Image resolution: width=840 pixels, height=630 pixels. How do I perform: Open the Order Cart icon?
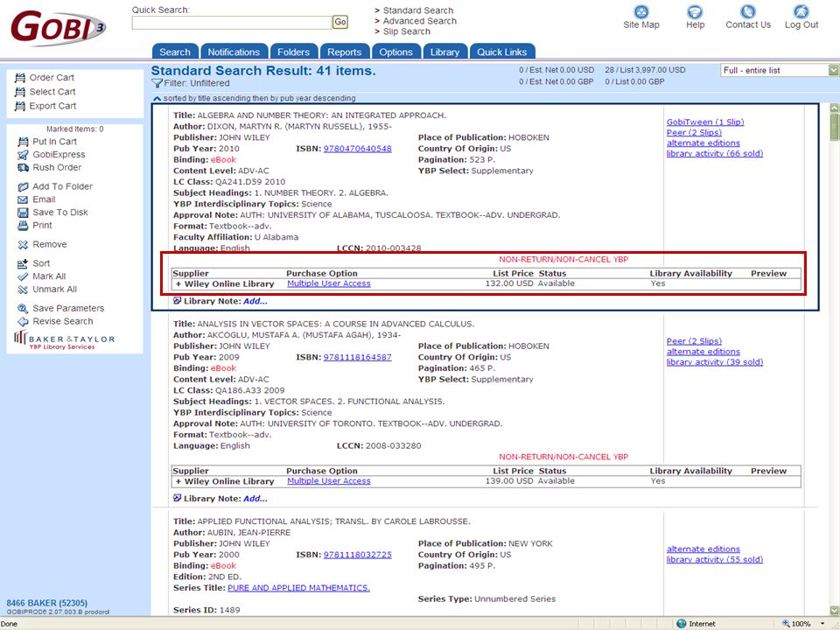pos(20,78)
